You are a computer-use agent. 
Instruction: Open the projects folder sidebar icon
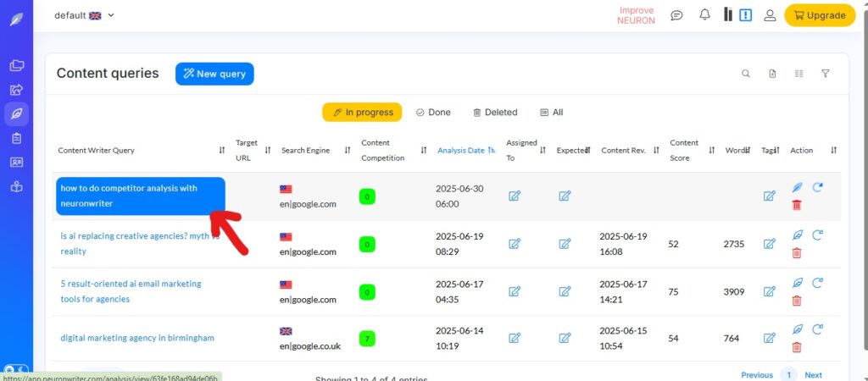coord(17,65)
